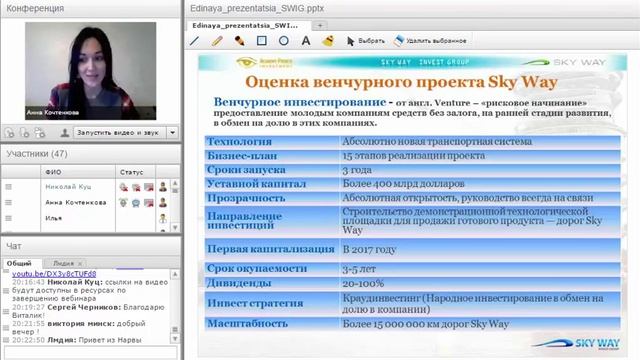Click the slide title Оценка венчурного проекта
This screenshot has width=640, height=360.
(401, 82)
